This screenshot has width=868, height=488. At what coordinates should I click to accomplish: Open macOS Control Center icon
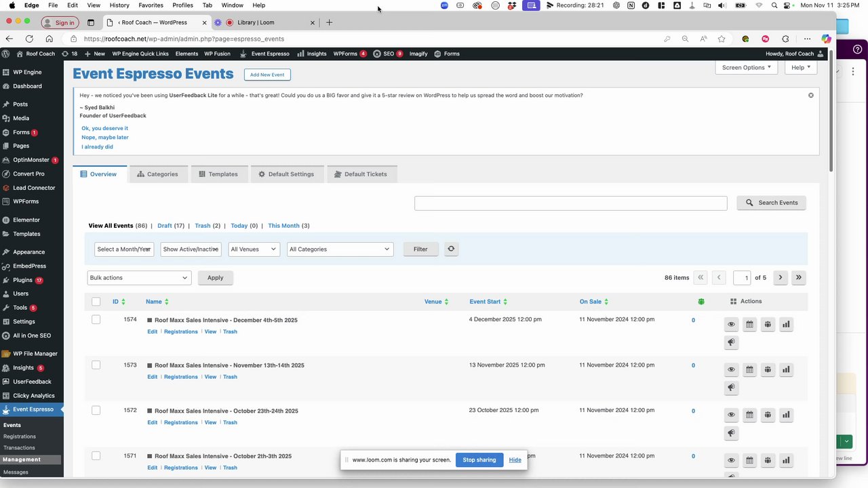(788, 5)
